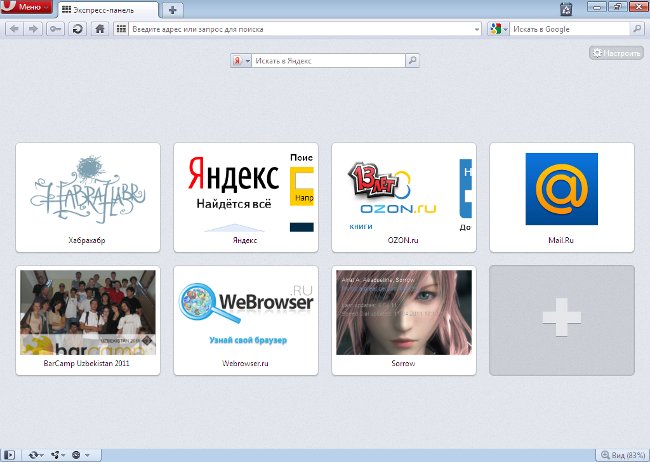This screenshot has height=462, width=650.
Task: Click the Настроить button
Action: point(616,52)
